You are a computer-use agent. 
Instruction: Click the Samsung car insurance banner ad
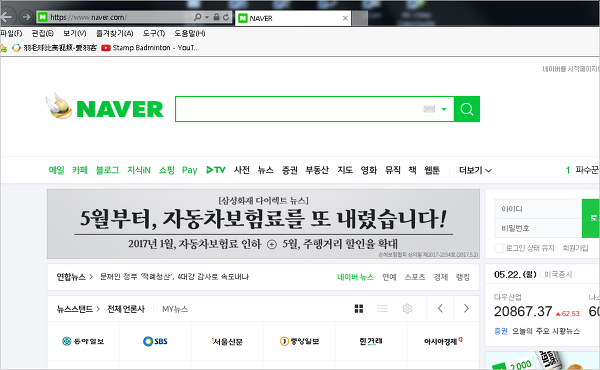point(263,224)
